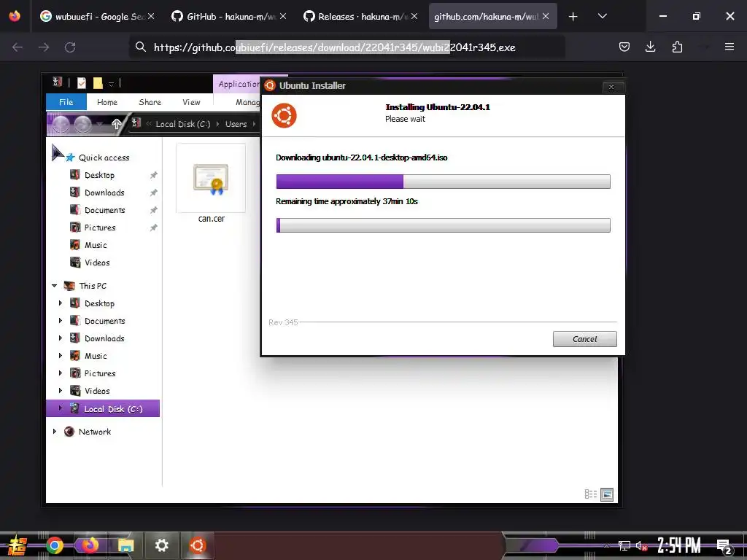Open the Firefox hamburger application menu
747x560 pixels.
729,47
